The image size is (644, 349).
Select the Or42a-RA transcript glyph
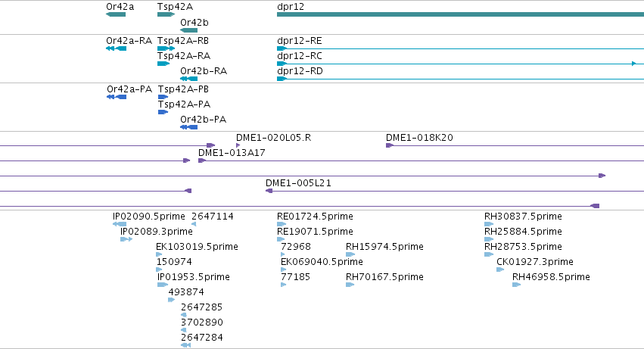click(117, 48)
